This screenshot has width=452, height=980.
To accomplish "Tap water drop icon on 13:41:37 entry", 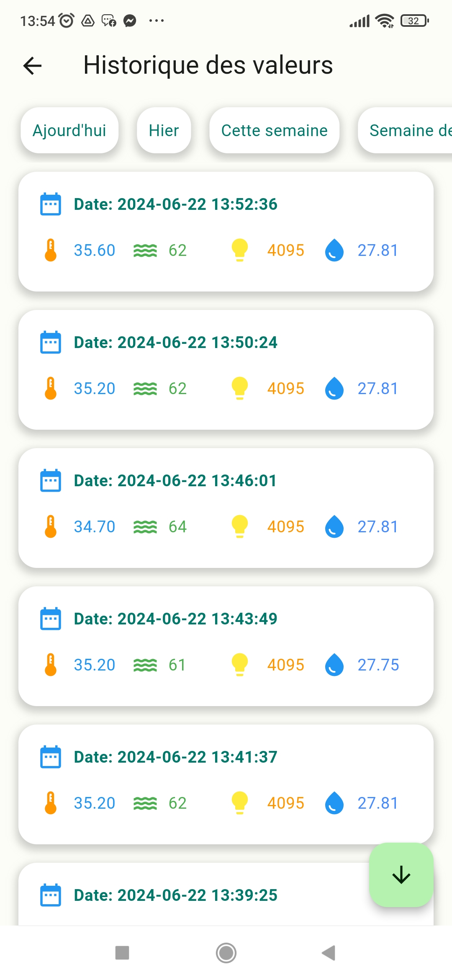I will [x=334, y=803].
